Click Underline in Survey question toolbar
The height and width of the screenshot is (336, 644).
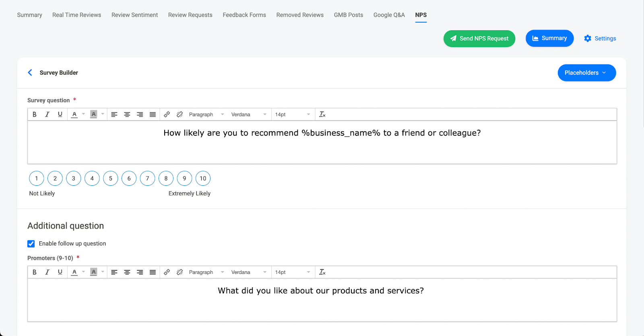(60, 114)
